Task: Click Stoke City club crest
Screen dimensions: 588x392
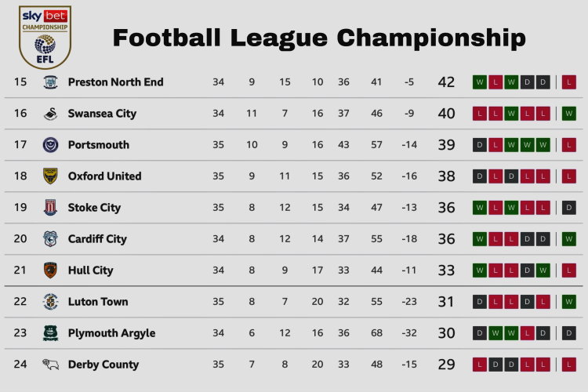Action: click(x=51, y=208)
